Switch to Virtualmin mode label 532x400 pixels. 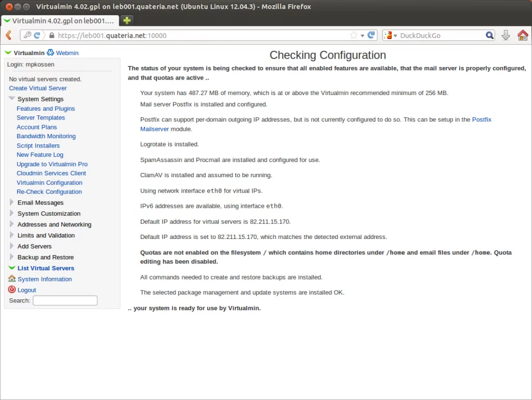pyautogui.click(x=29, y=53)
